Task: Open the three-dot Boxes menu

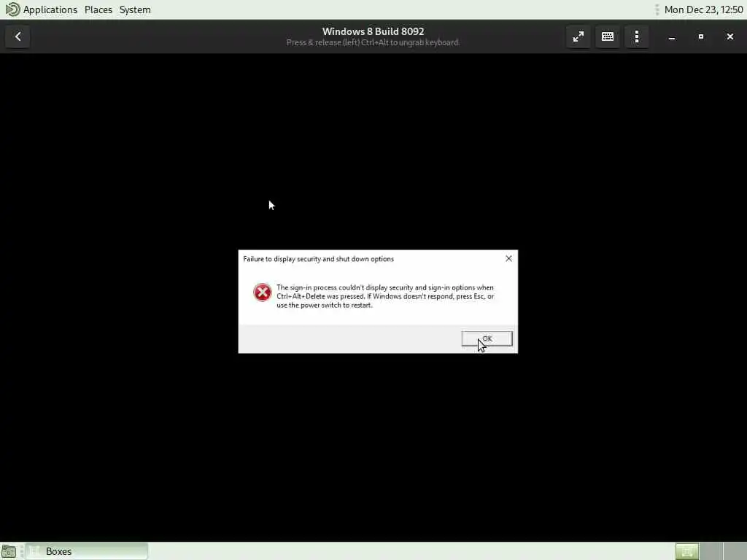Action: click(x=636, y=36)
